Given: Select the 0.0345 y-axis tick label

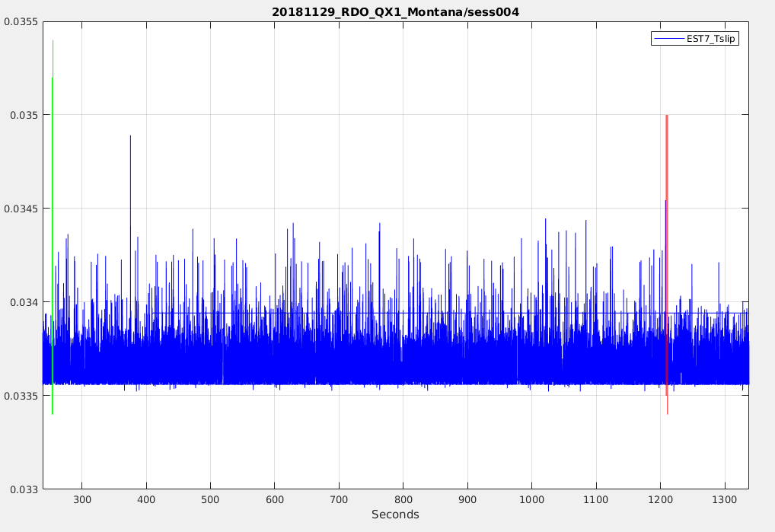Looking at the screenshot, I should coord(21,209).
